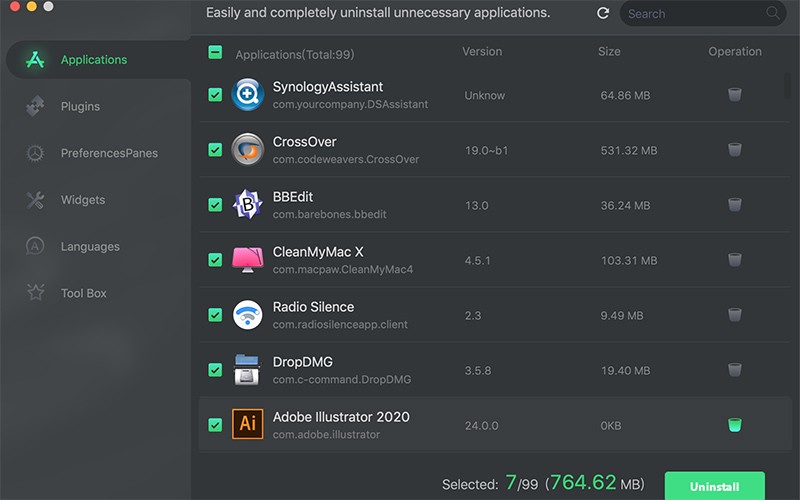Image resolution: width=800 pixels, height=500 pixels.
Task: Click the green Uninstall button
Action: pos(714,486)
